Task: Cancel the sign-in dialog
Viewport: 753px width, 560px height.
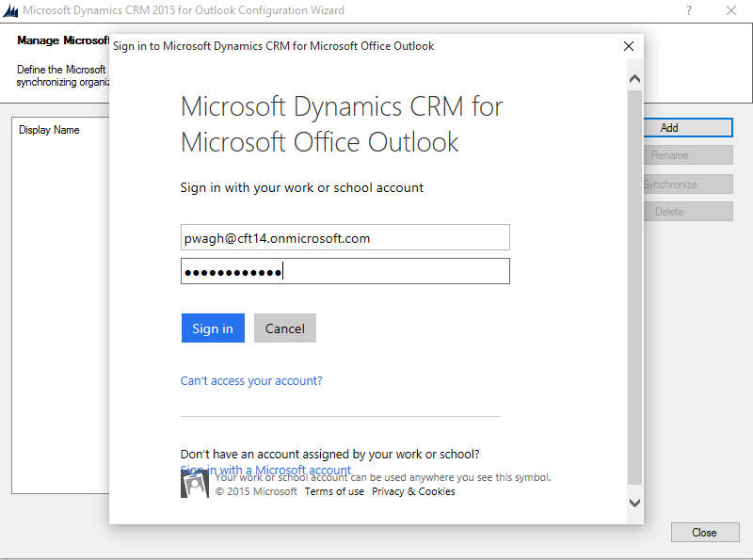Action: [285, 328]
